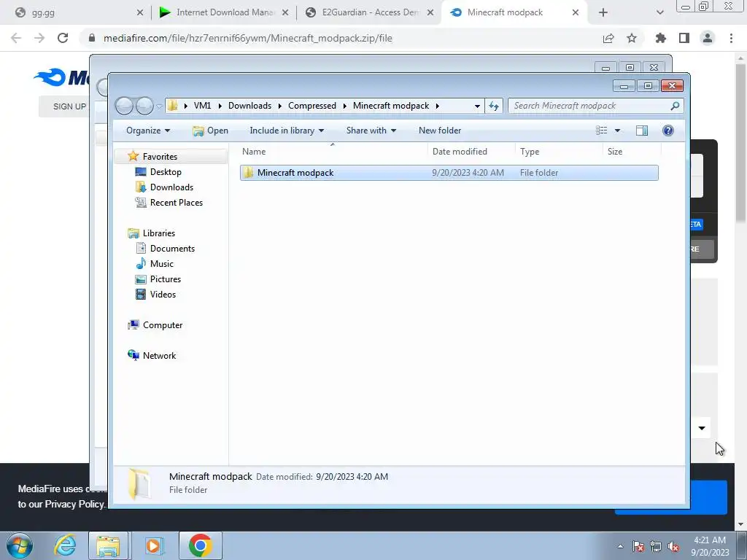Click Compressed in the breadcrumb path
747x560 pixels.
(x=312, y=106)
